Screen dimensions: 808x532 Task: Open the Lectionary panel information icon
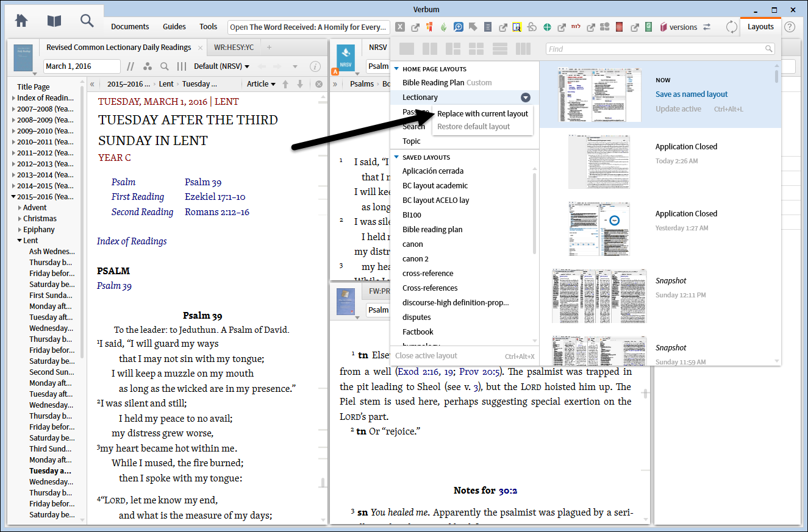click(x=315, y=66)
